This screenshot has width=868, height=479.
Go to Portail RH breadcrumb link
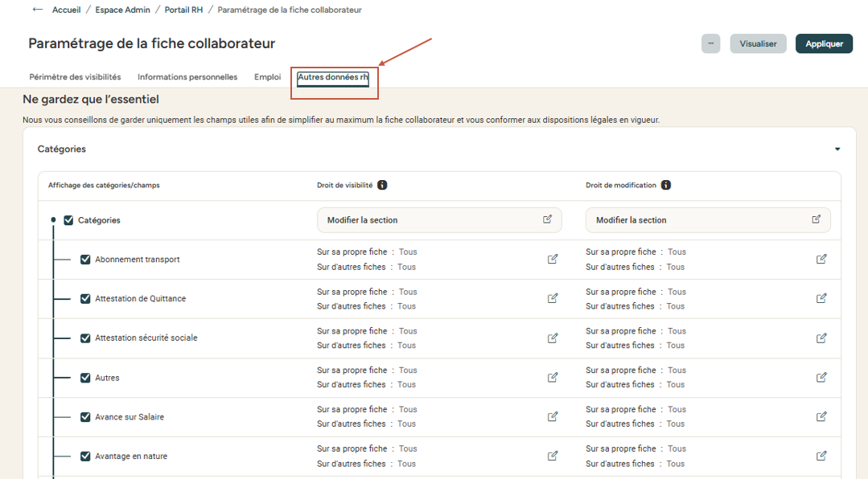click(183, 10)
